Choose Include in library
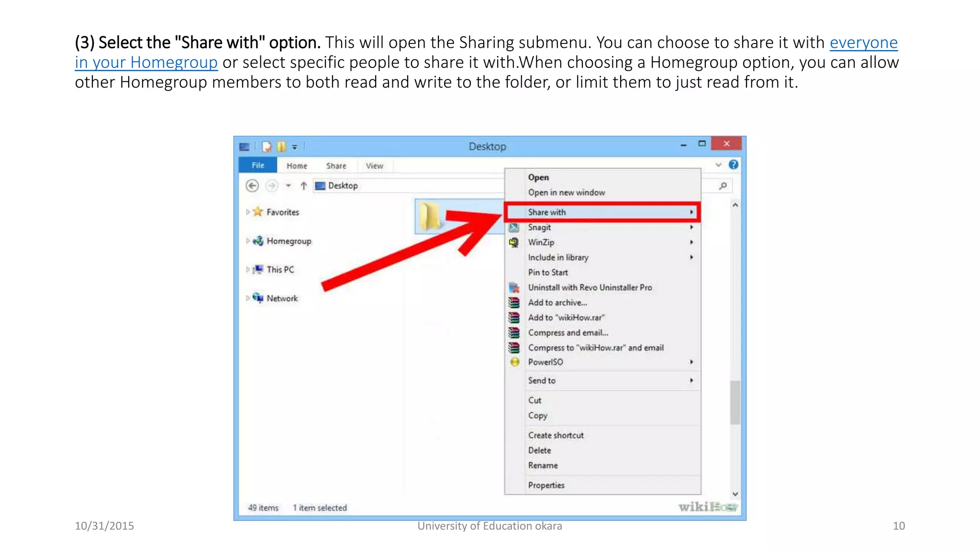Image resolution: width=980 pixels, height=551 pixels. [602, 257]
